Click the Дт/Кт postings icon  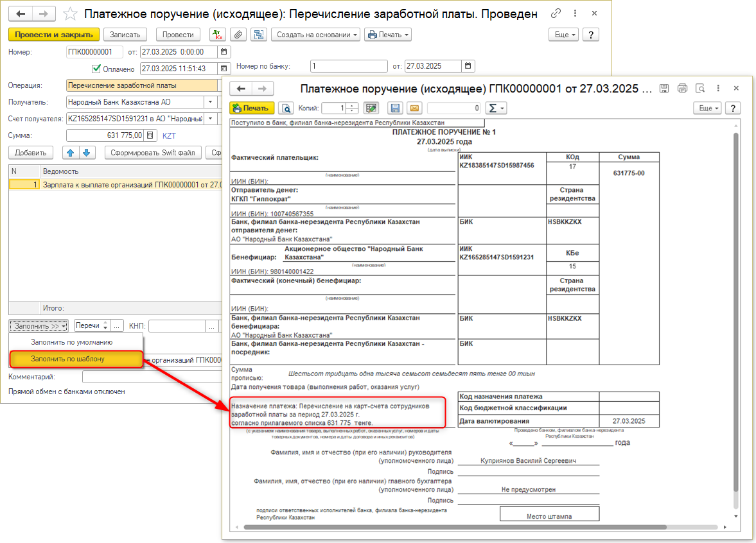[217, 35]
